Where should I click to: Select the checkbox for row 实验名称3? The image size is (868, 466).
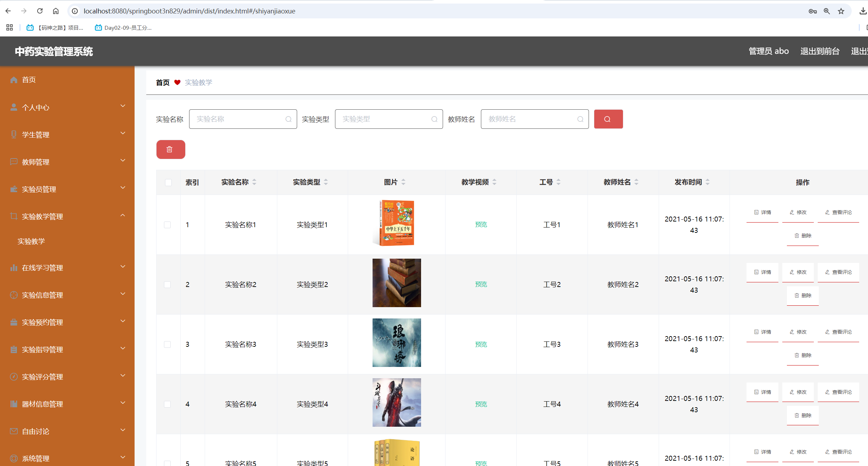(168, 345)
